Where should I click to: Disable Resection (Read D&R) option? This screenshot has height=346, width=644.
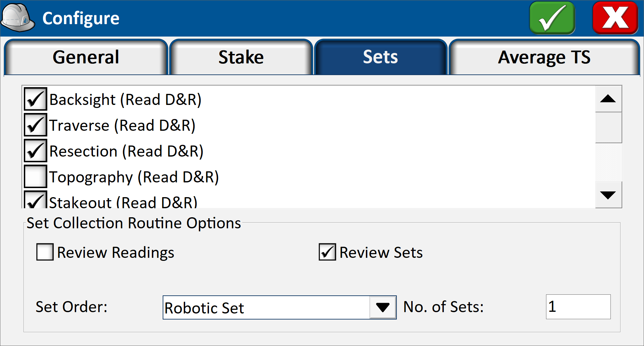click(35, 151)
